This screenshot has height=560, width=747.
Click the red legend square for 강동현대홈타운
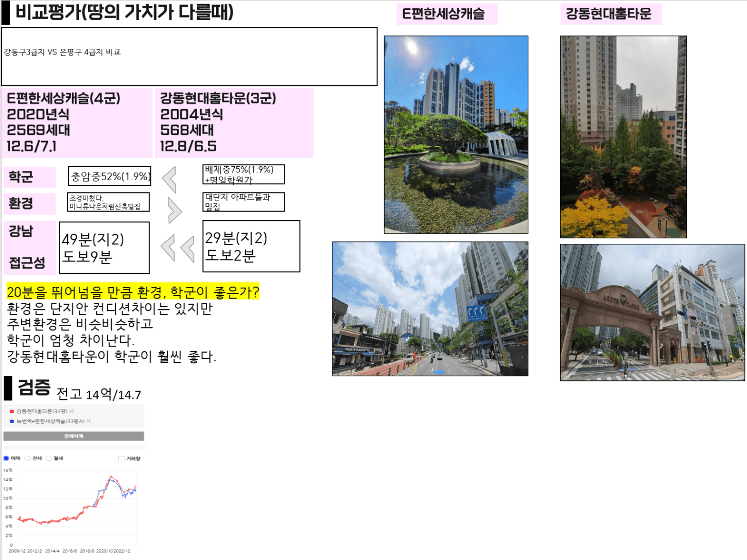pyautogui.click(x=12, y=411)
